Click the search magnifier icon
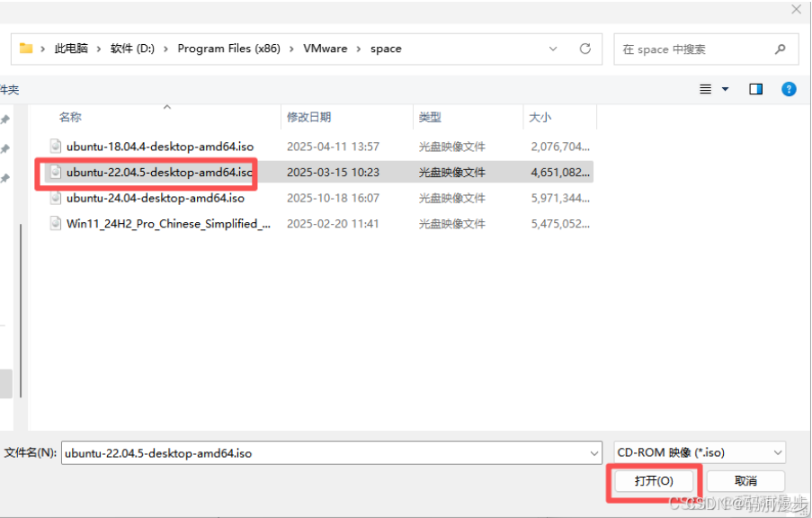Image resolution: width=812 pixels, height=518 pixels. point(780,49)
